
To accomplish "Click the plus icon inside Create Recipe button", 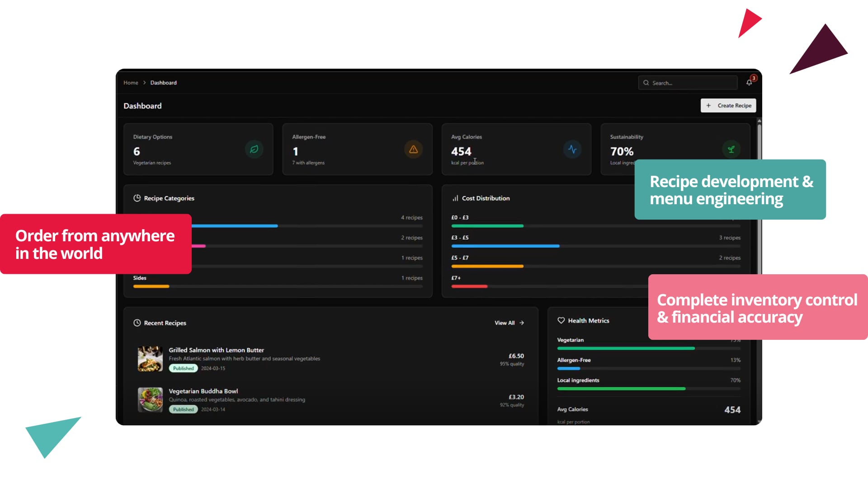I will [x=709, y=105].
